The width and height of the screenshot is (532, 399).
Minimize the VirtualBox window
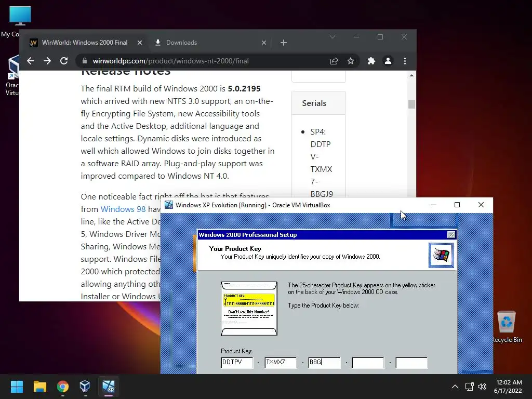pos(434,205)
